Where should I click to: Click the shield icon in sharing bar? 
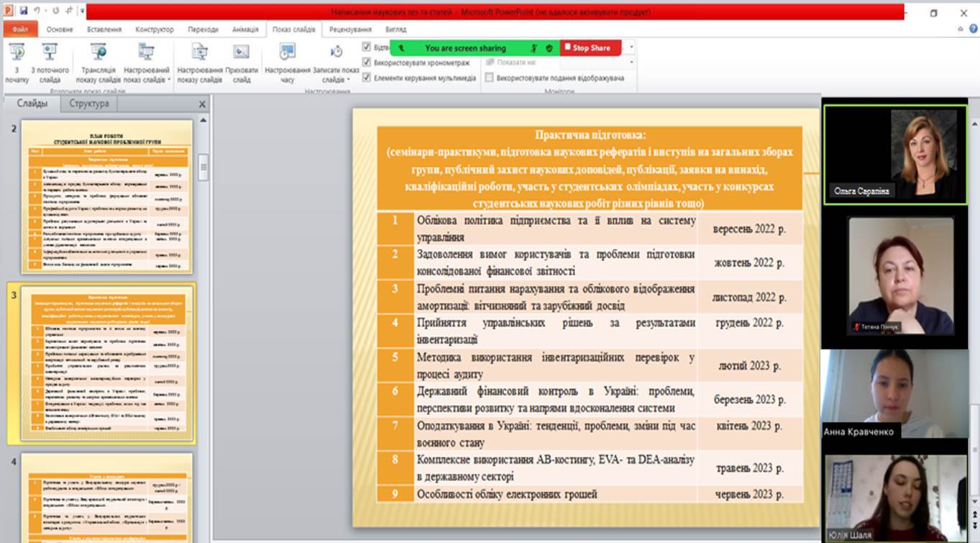(x=549, y=48)
